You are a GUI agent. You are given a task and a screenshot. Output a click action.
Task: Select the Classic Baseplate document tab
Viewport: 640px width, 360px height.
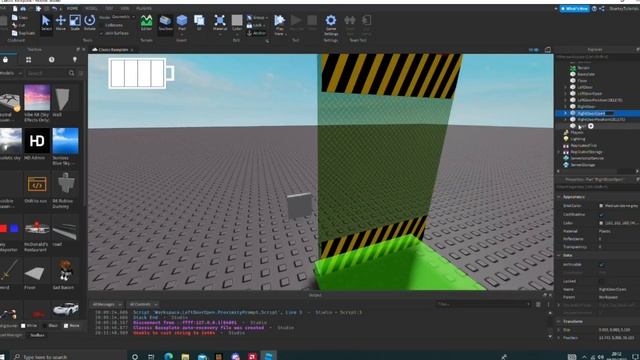pos(113,50)
